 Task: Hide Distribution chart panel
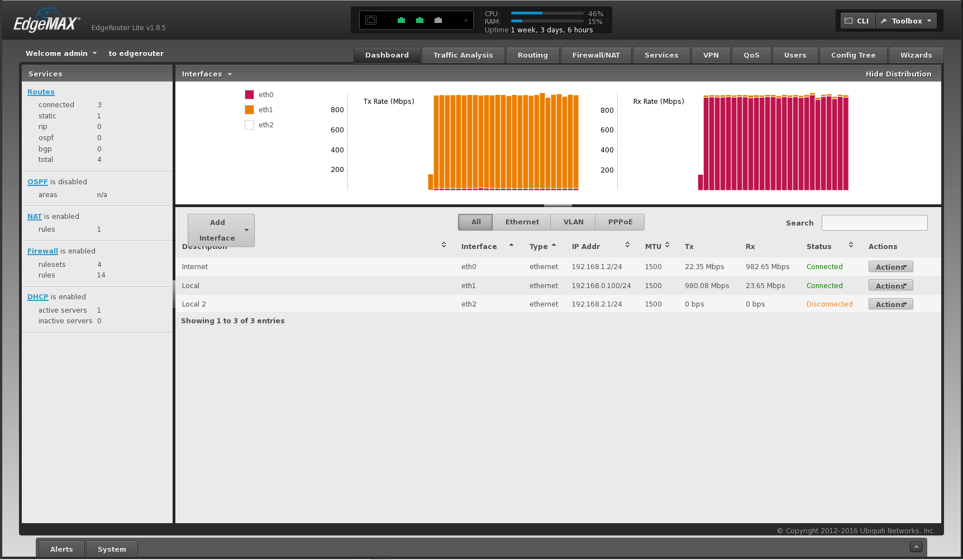tap(898, 74)
